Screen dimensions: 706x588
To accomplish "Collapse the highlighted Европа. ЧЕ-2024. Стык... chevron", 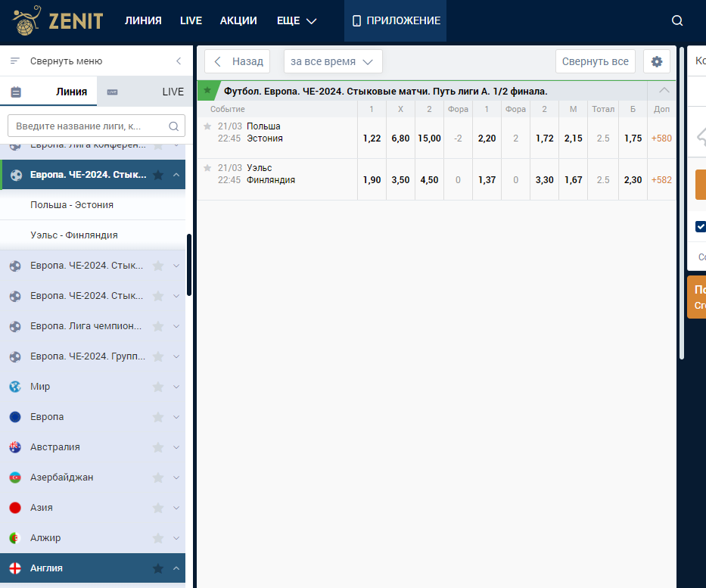I will (x=176, y=175).
